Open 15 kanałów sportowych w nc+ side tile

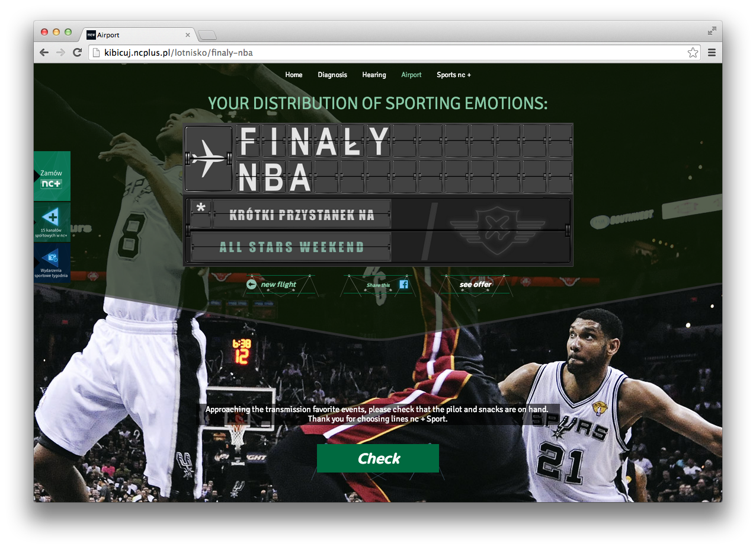tap(52, 222)
